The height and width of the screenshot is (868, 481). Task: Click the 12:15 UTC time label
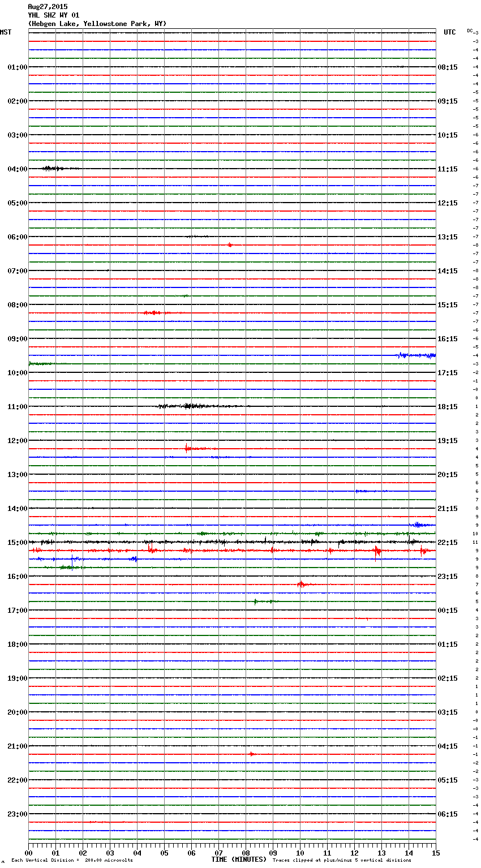click(448, 203)
